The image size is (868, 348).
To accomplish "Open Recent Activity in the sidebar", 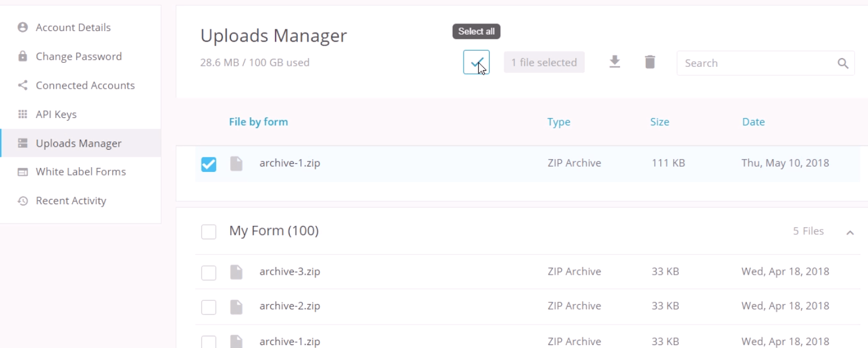I will coord(71,201).
